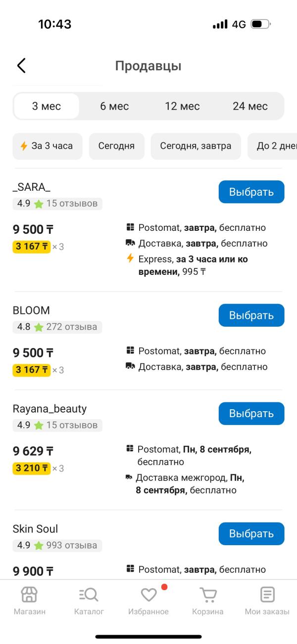Open the Корзина cart icon
Image resolution: width=297 pixels, height=644 pixels.
coord(208,595)
